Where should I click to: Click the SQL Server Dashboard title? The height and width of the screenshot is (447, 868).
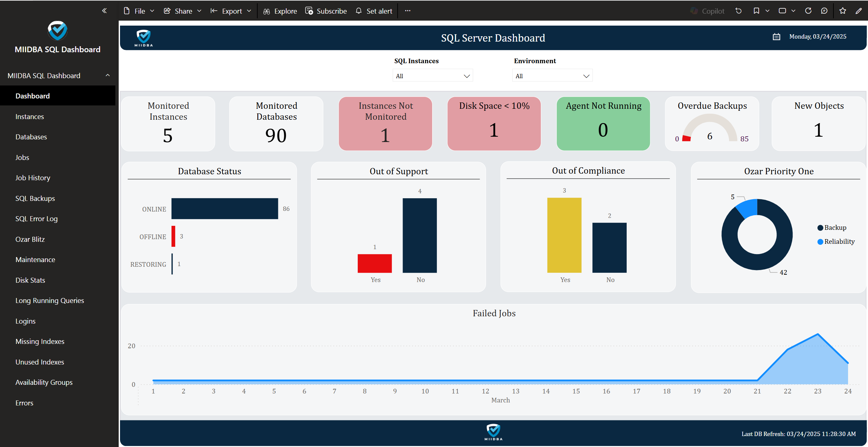493,38
